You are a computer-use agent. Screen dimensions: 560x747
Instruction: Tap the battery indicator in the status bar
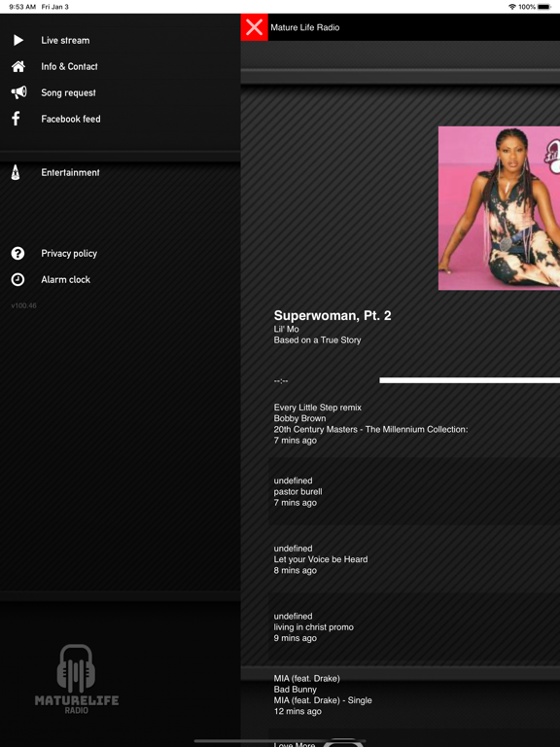coord(543,7)
